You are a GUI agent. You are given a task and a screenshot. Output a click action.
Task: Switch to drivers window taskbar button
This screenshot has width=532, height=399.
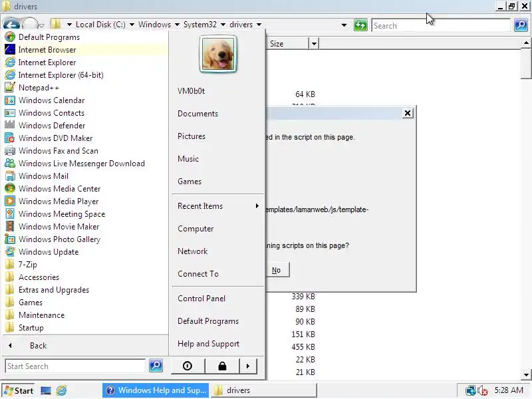pos(263,390)
